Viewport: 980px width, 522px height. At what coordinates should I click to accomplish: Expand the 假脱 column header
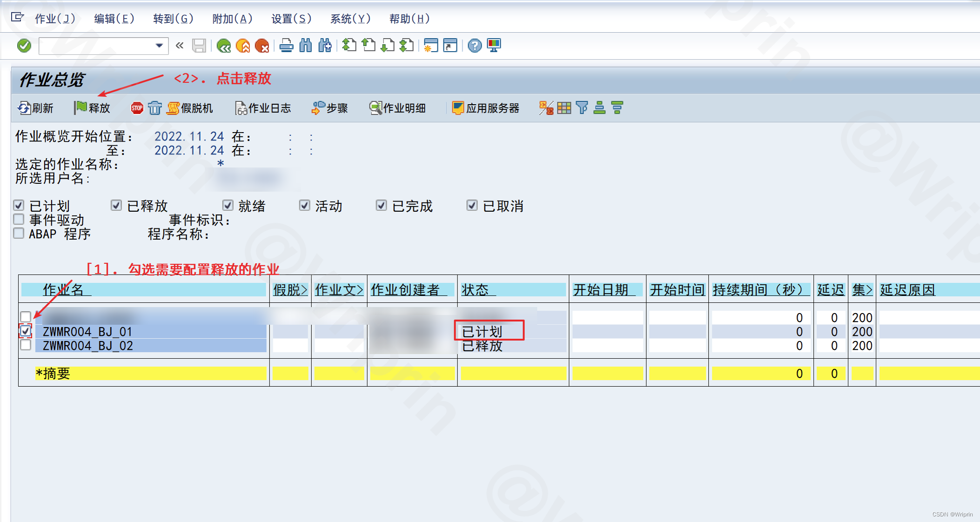tap(290, 289)
